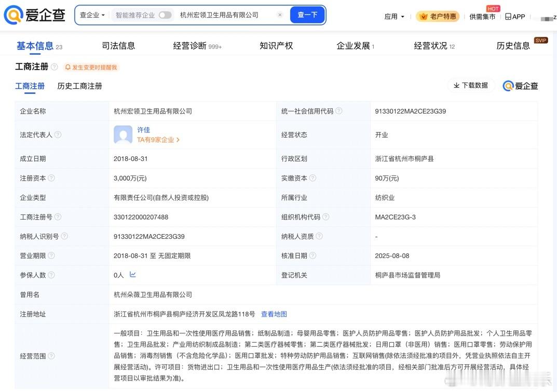Open the 参保人数 trend chart icon
This screenshot has height=392, width=557.
133,274
